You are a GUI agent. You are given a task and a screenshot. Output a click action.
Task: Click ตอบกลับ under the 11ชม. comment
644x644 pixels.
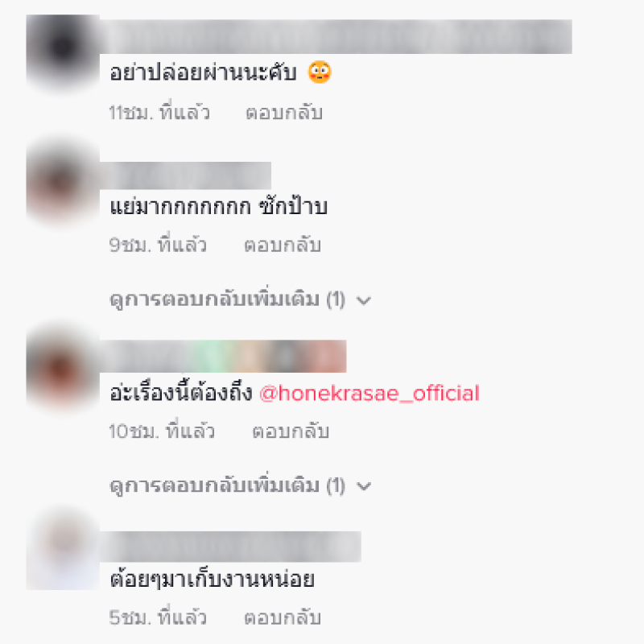tap(284, 113)
